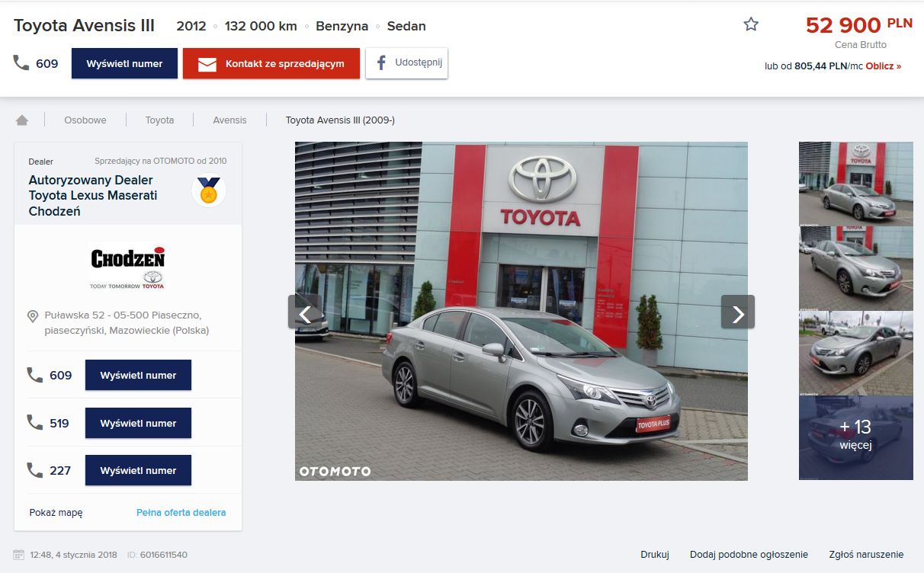
Task: Click the phone icon next to header 609
Action: click(21, 62)
